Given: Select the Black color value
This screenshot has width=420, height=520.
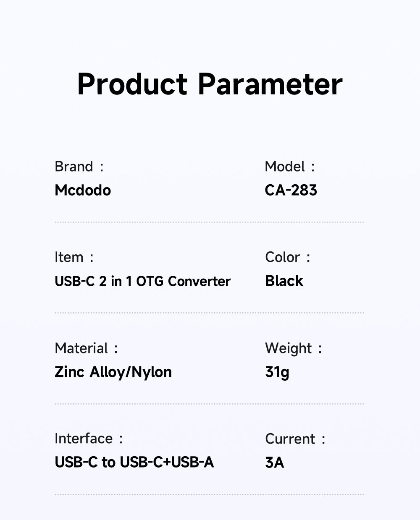Looking at the screenshot, I should point(284,281).
